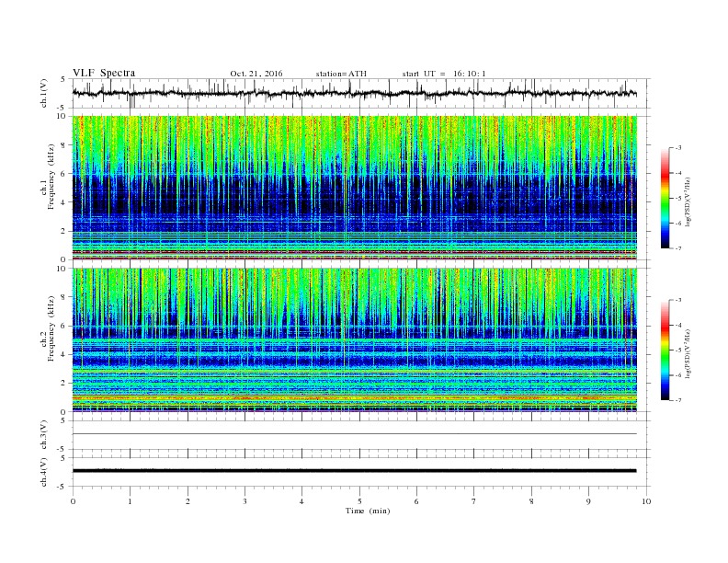Click the 'ch.3(V)' axis label

(44, 435)
